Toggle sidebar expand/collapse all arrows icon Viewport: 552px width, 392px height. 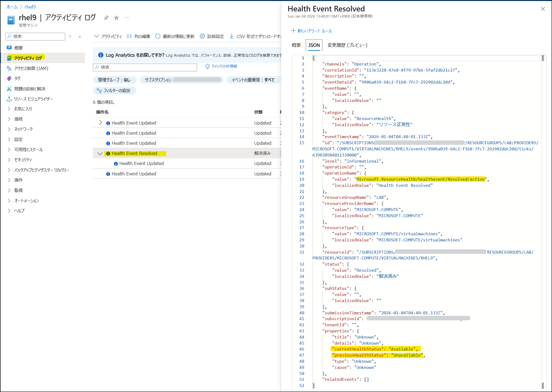70,36
